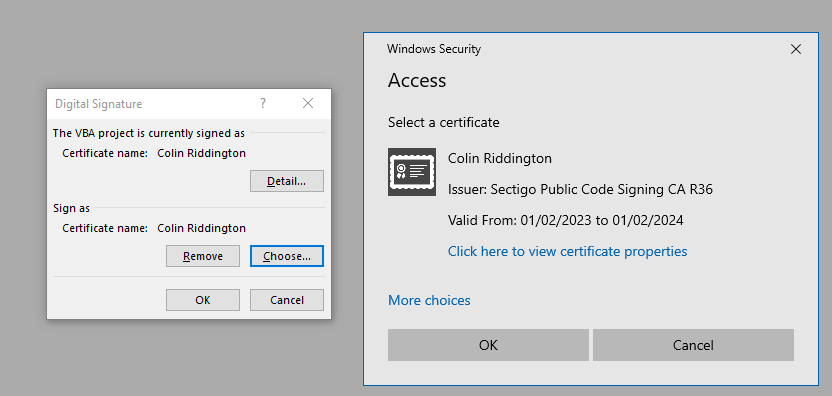Select the Colin Riddington certificate name in Windows Security

point(500,158)
